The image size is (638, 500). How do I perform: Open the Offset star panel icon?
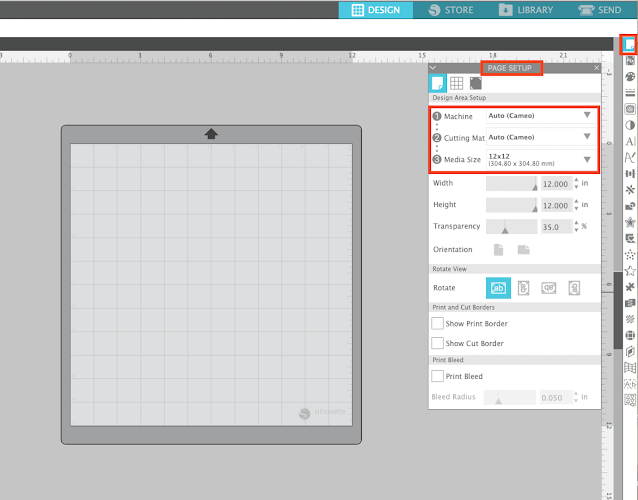coord(630,222)
